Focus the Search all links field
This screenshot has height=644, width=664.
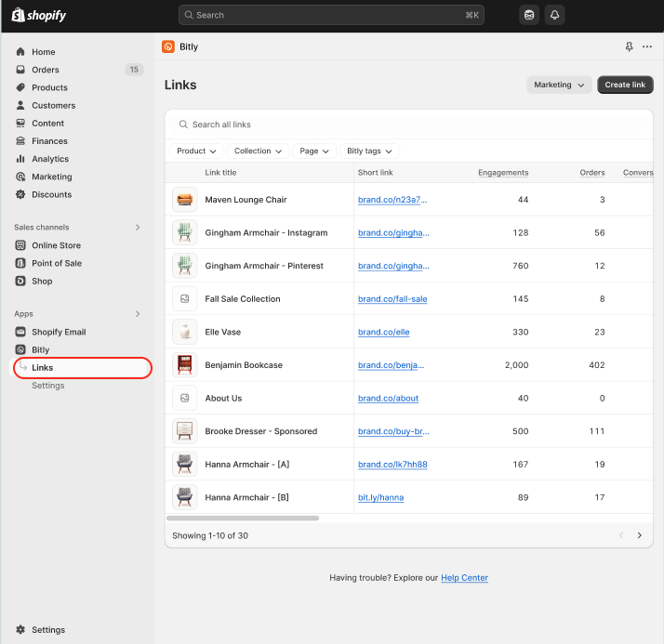tap(408, 125)
